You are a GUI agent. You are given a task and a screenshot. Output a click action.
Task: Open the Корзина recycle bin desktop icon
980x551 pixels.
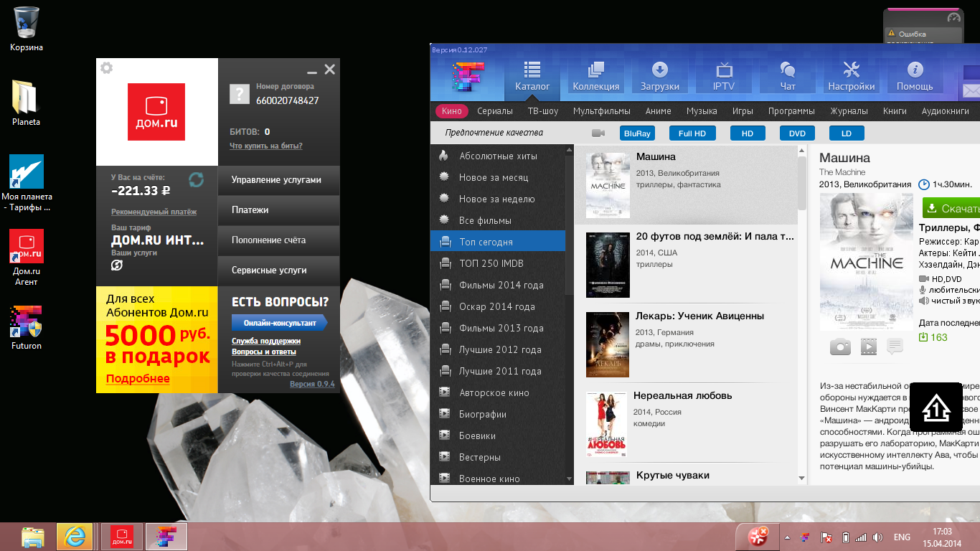[x=27, y=29]
